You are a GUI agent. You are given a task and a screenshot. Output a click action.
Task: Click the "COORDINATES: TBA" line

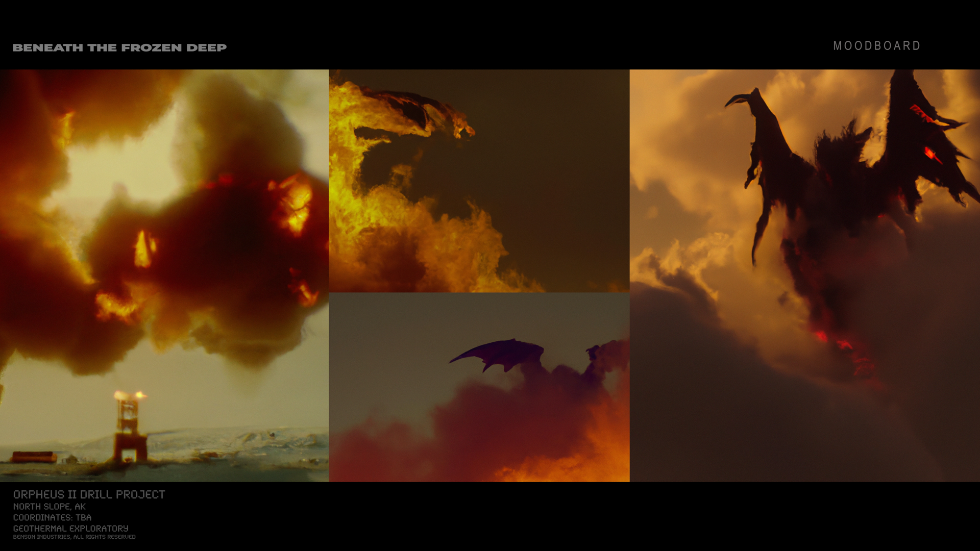pos(52,517)
